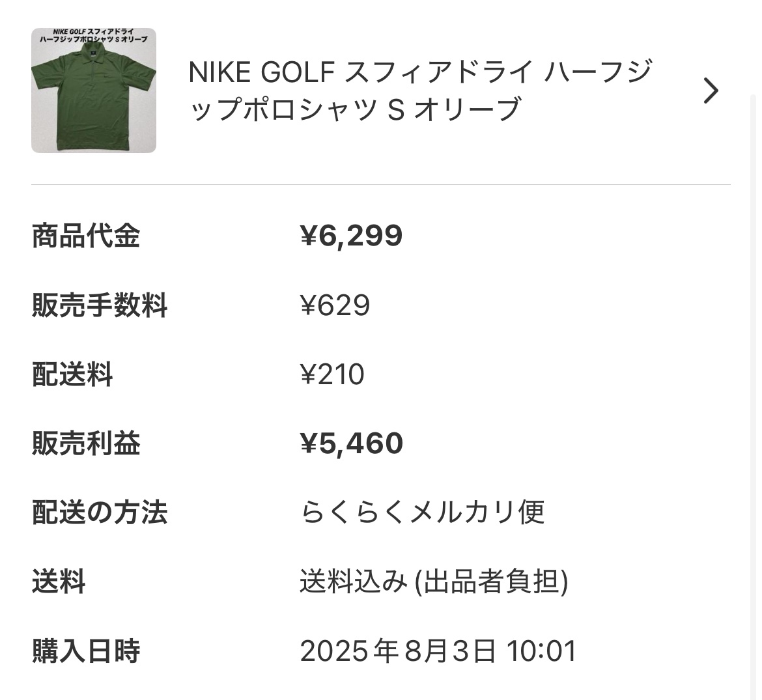The height and width of the screenshot is (700, 762).
Task: Select the 配送料 label
Action: tap(72, 374)
